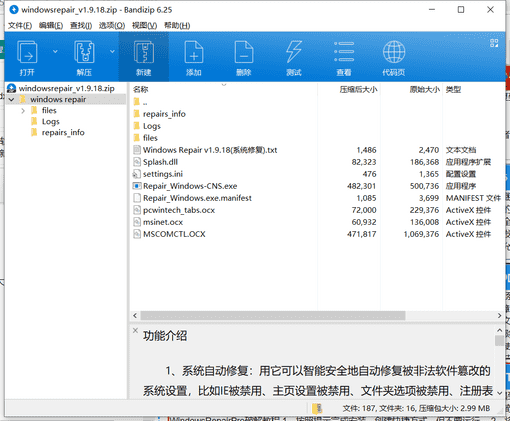Click horizontal scrollbar left arrow

coord(135,315)
